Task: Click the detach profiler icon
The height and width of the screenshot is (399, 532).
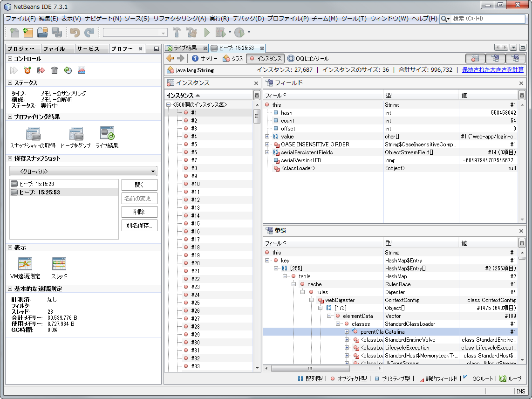Action: click(x=41, y=70)
